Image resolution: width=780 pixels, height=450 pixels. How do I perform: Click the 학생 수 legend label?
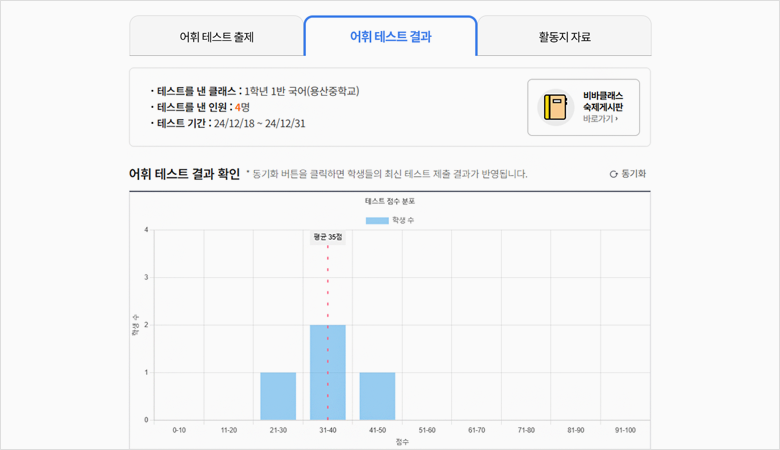[403, 220]
